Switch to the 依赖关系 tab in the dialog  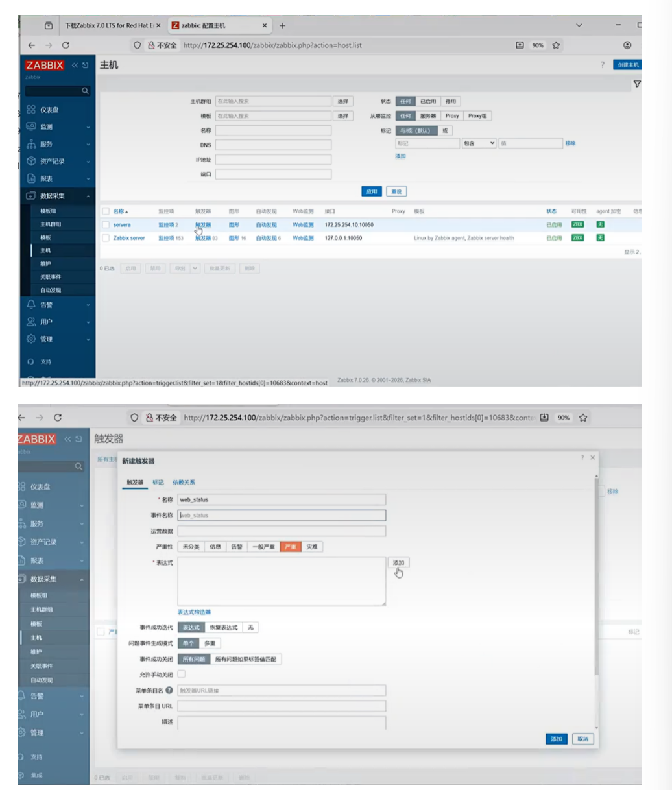184,482
